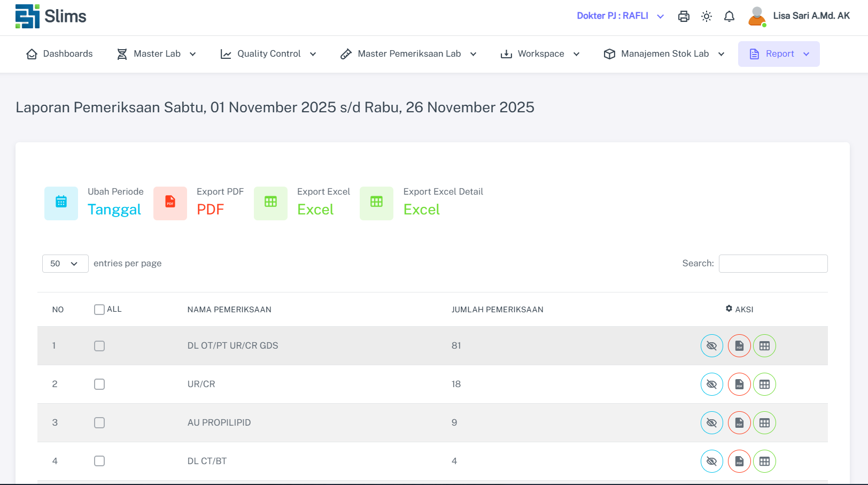
Task: Click the printer icon in the header
Action: coord(684,17)
